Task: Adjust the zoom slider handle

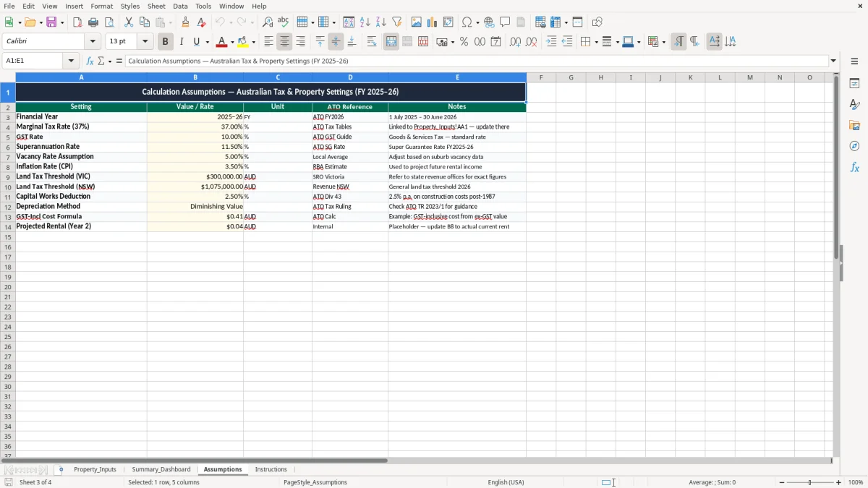Action: coord(810,482)
